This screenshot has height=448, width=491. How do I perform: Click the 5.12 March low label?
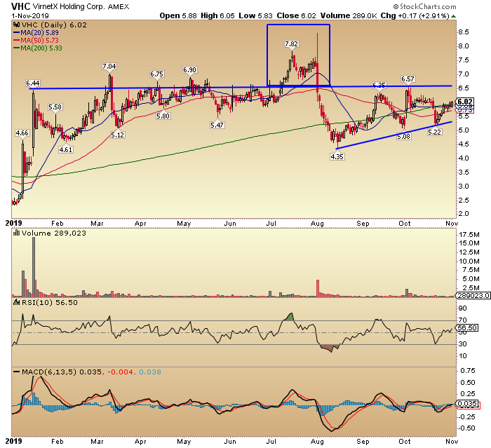tap(117, 135)
